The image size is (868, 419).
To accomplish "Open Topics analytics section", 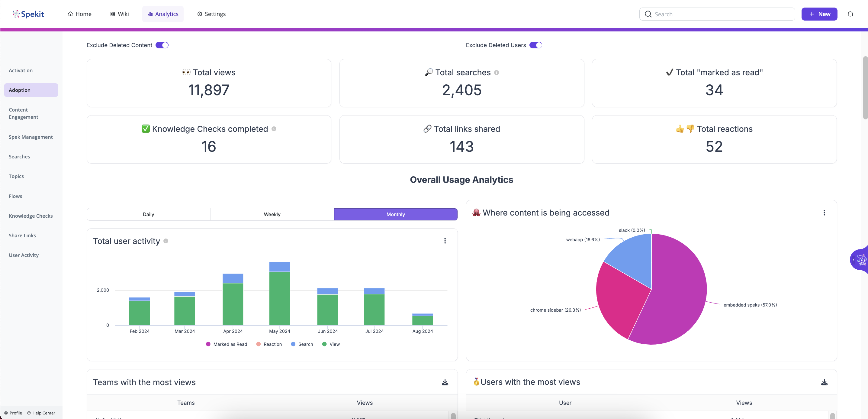I will tap(31, 176).
